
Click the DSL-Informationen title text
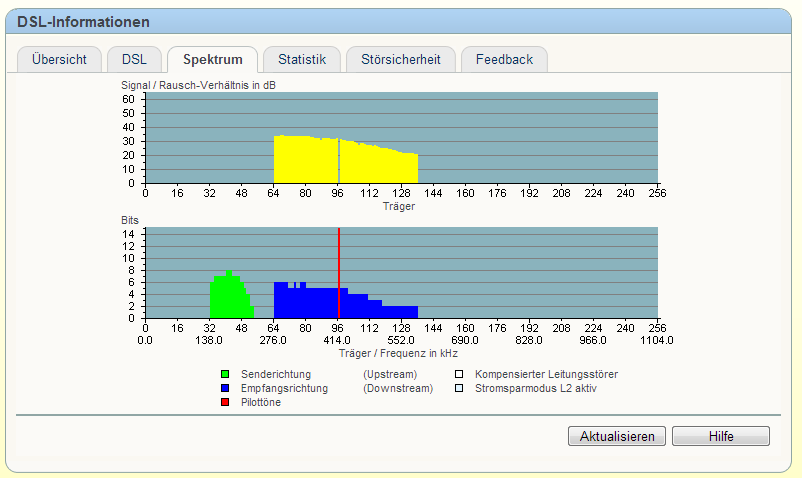click(x=83, y=22)
